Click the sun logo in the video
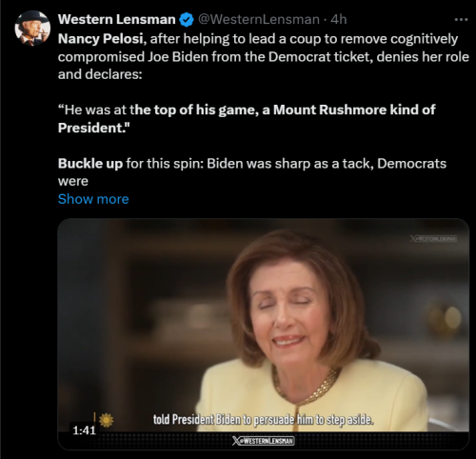 (106, 420)
